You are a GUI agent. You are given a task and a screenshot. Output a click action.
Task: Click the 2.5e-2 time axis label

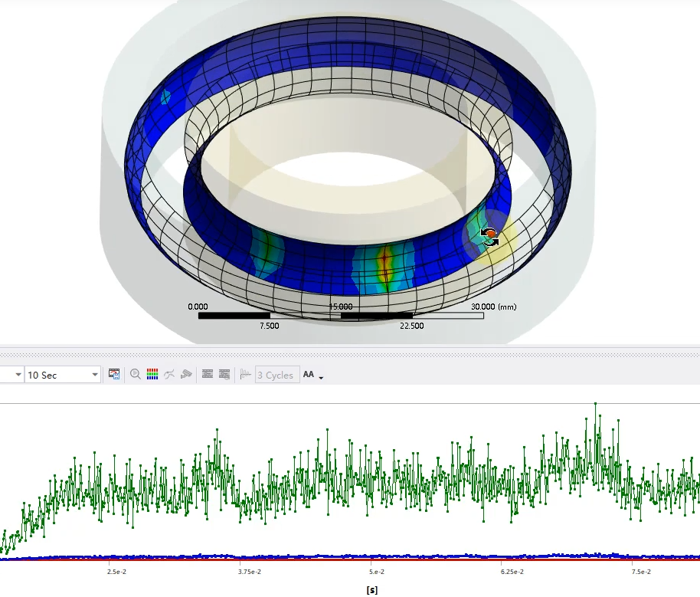tap(117, 572)
